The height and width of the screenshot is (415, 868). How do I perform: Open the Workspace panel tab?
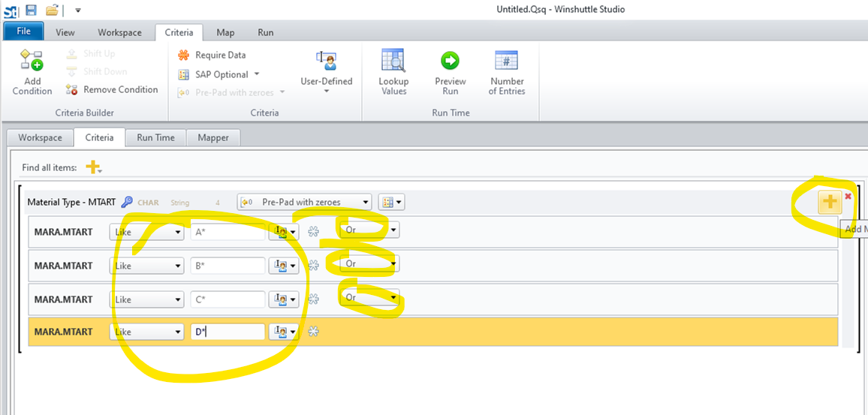tap(40, 137)
